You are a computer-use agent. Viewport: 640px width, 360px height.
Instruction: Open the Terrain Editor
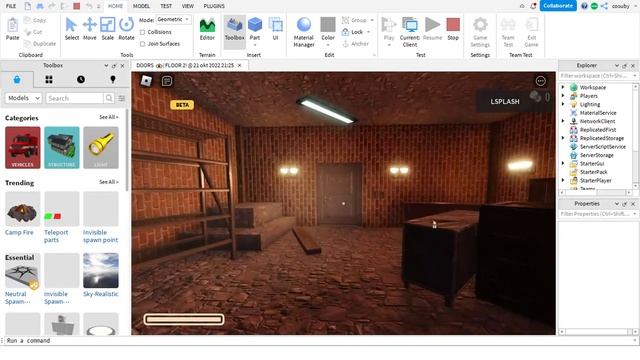pos(207,29)
